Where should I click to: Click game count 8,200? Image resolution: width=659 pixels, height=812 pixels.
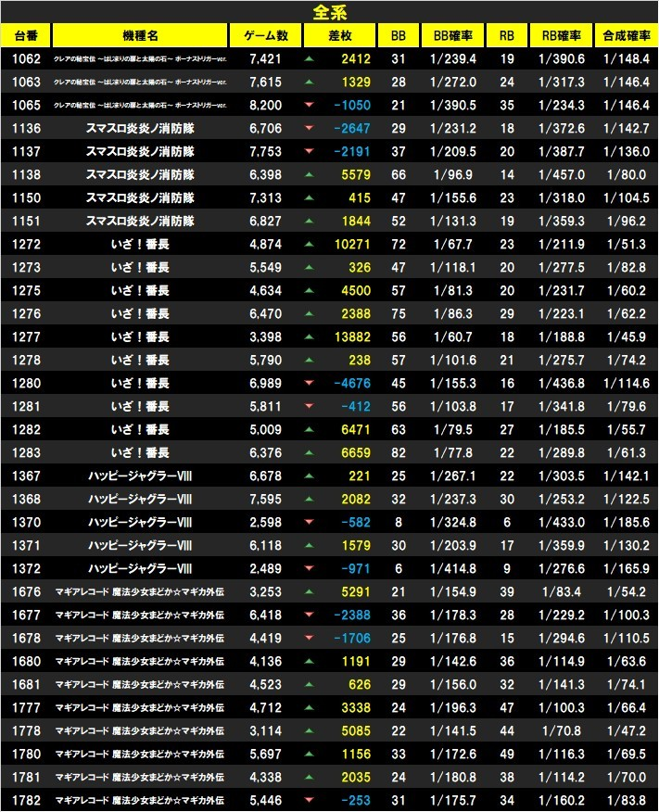point(266,105)
